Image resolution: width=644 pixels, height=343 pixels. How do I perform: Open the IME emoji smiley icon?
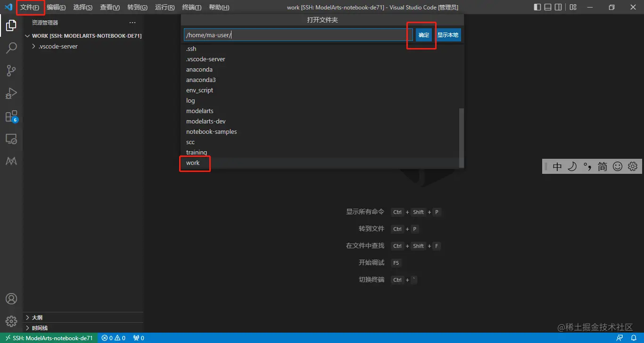(617, 166)
